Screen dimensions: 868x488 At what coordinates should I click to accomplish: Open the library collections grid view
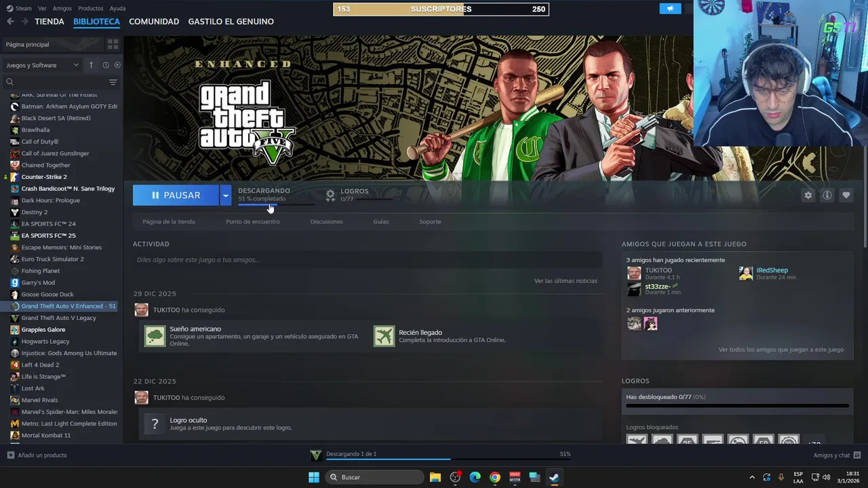(113, 44)
